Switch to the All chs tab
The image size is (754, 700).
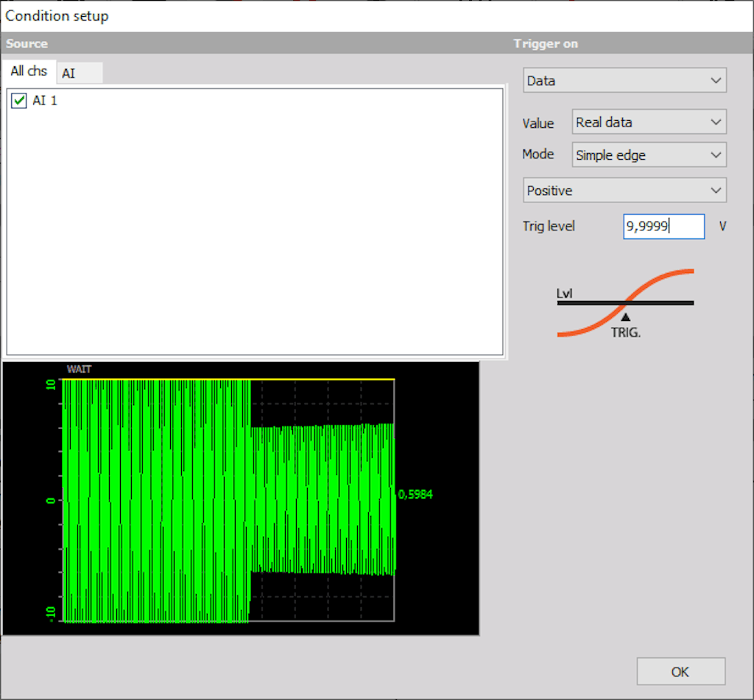pos(29,71)
